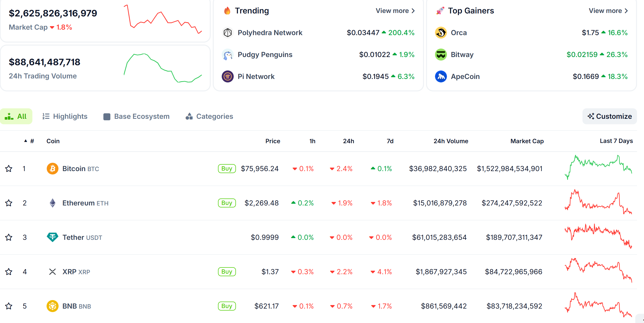Switch to the Highlights tab

(x=65, y=116)
